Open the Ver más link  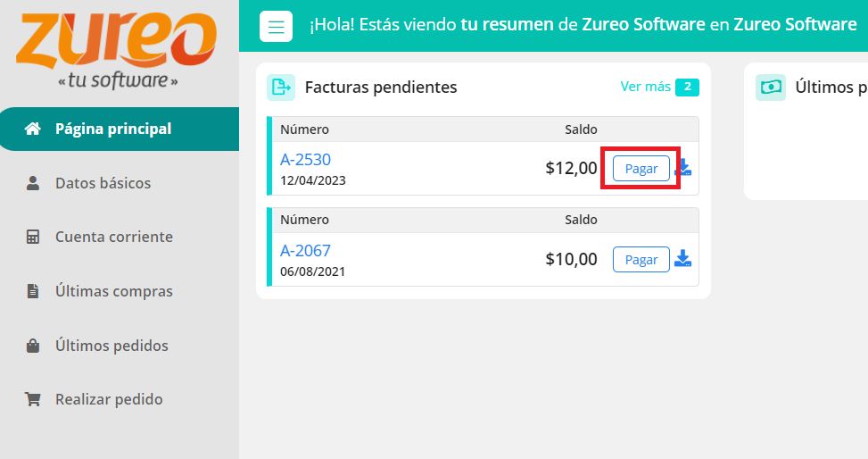pos(646,87)
